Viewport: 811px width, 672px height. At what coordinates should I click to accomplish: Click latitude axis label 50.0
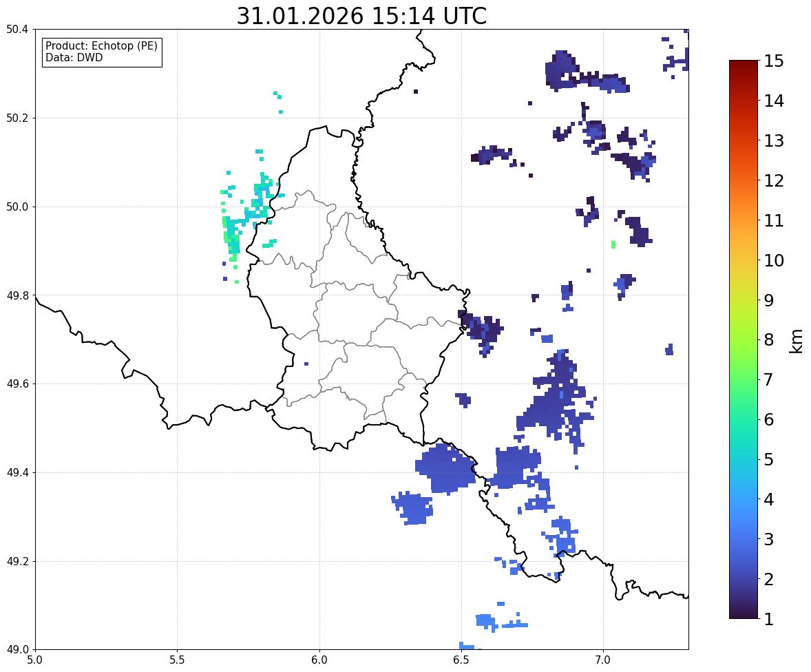[x=17, y=207]
